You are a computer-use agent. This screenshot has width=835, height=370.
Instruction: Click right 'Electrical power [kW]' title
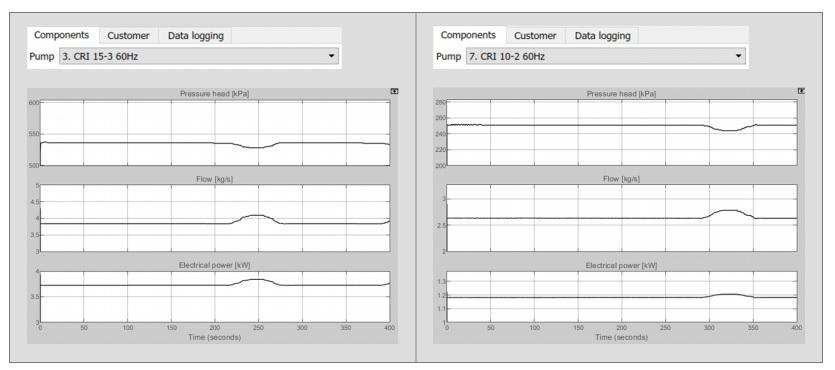pyautogui.click(x=621, y=265)
